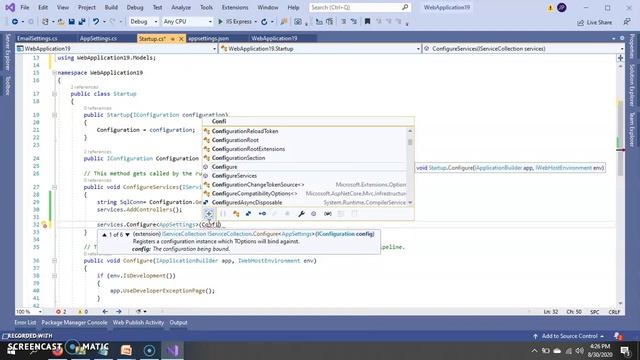Click the browser refresh toolbar icon
This screenshot has width=640, height=360.
264,22
